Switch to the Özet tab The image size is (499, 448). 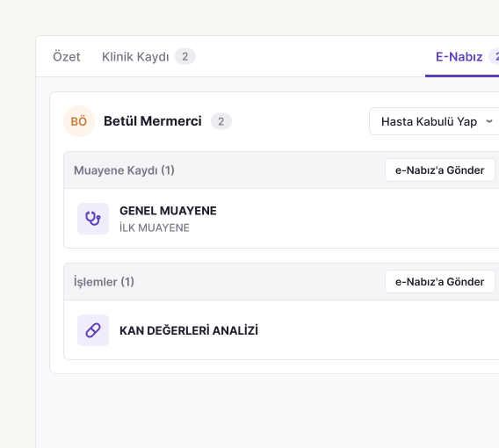[x=66, y=56]
